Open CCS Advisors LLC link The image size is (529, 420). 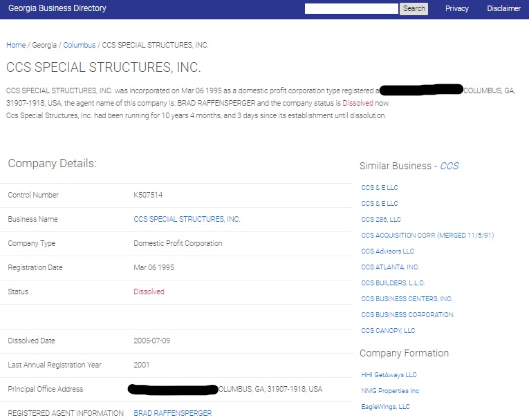click(387, 251)
